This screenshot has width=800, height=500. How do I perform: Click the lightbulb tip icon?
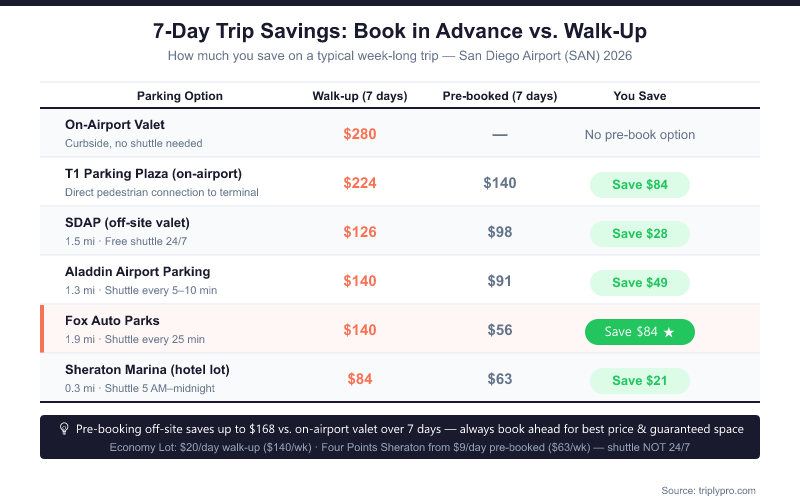pyautogui.click(x=64, y=428)
